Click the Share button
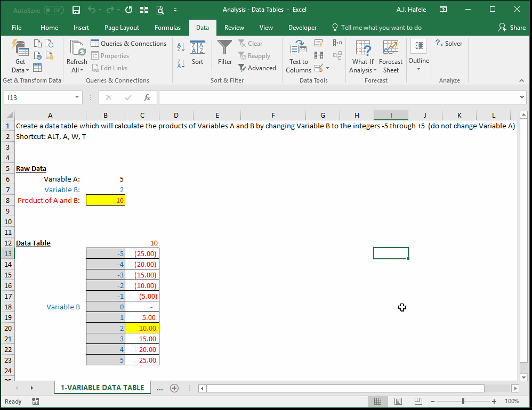This screenshot has width=532, height=410. [x=512, y=28]
